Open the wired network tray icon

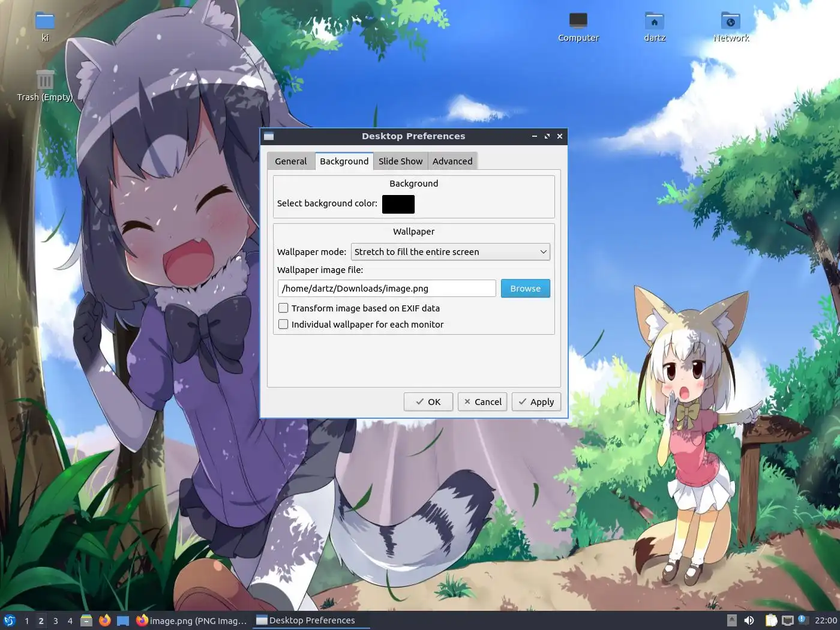[788, 620]
